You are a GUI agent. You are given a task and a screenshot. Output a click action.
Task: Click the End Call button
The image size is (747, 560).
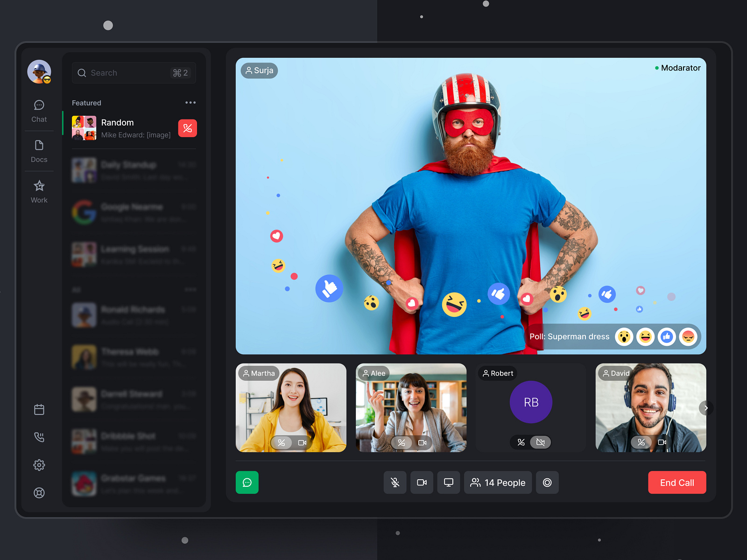point(677,483)
